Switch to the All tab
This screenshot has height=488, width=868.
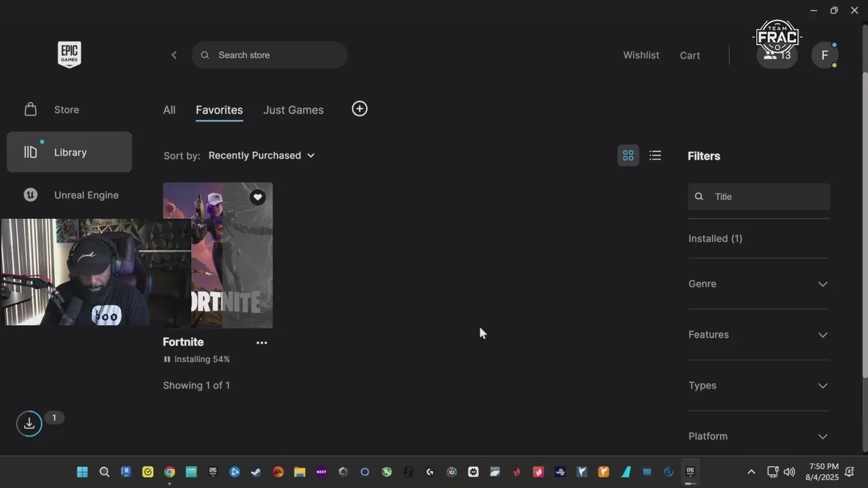(169, 110)
